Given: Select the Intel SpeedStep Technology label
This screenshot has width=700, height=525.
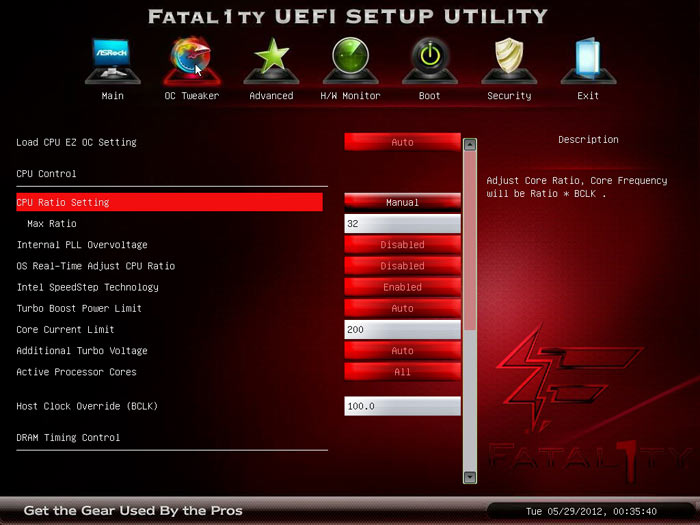Looking at the screenshot, I should tap(88, 287).
